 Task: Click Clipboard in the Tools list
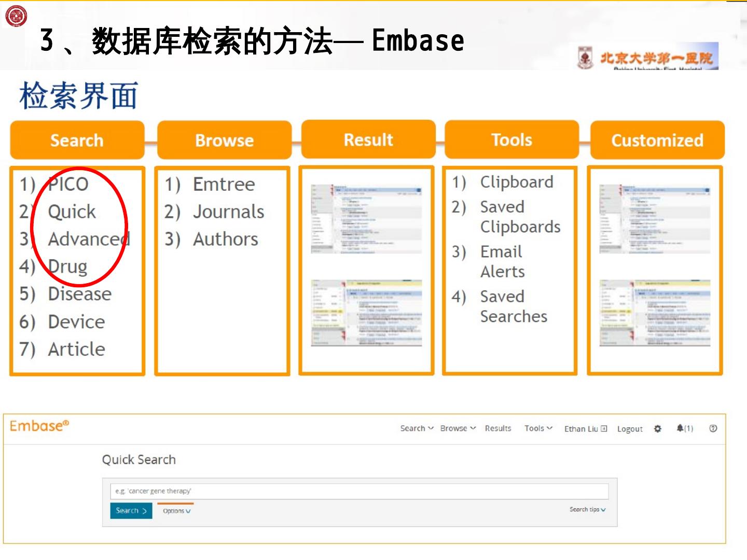click(x=517, y=182)
